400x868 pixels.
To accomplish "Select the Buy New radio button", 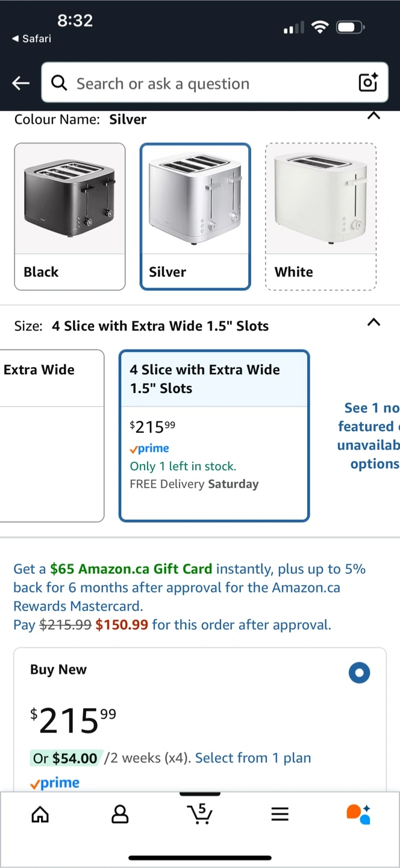I will (359, 673).
